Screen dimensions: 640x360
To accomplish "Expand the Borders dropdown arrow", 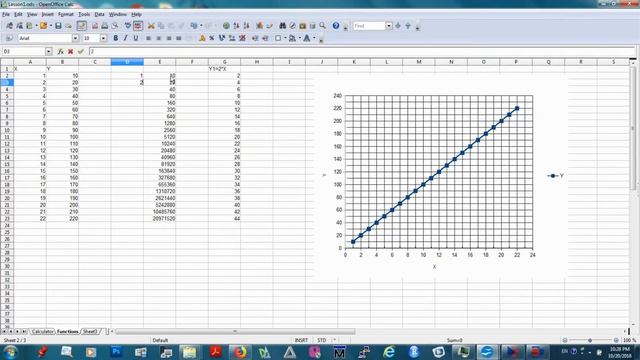I will [284, 38].
